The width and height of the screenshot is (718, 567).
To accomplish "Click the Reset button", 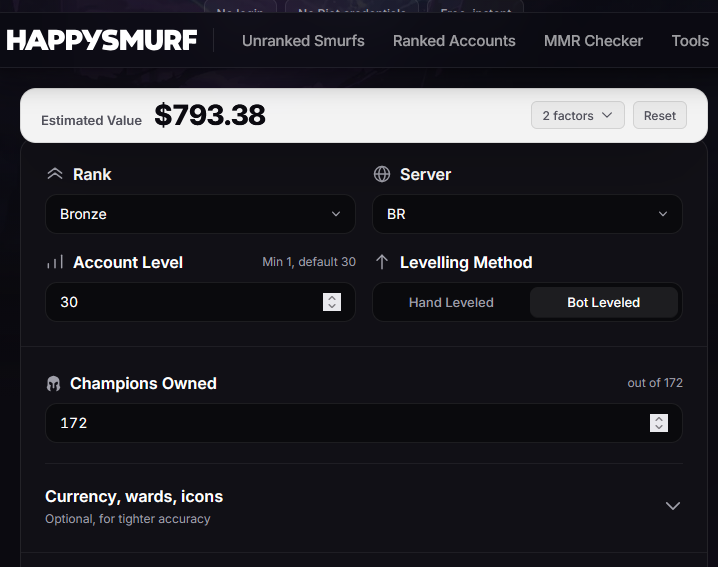I will [x=659, y=115].
